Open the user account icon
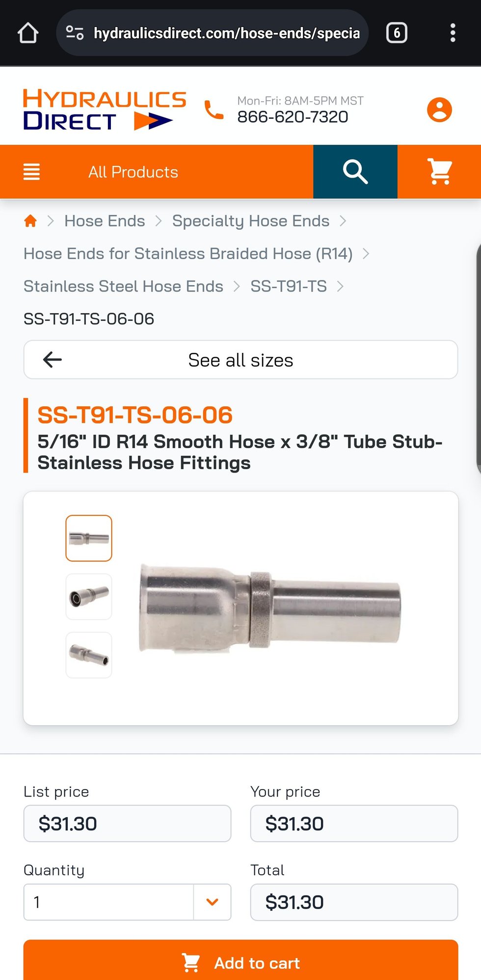 (x=439, y=109)
